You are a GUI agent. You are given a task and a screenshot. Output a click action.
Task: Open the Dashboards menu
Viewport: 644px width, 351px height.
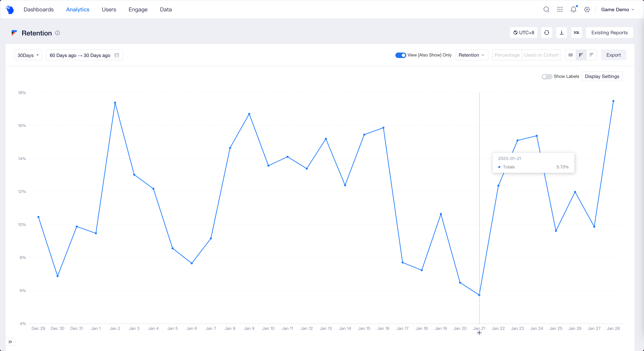[x=38, y=9]
